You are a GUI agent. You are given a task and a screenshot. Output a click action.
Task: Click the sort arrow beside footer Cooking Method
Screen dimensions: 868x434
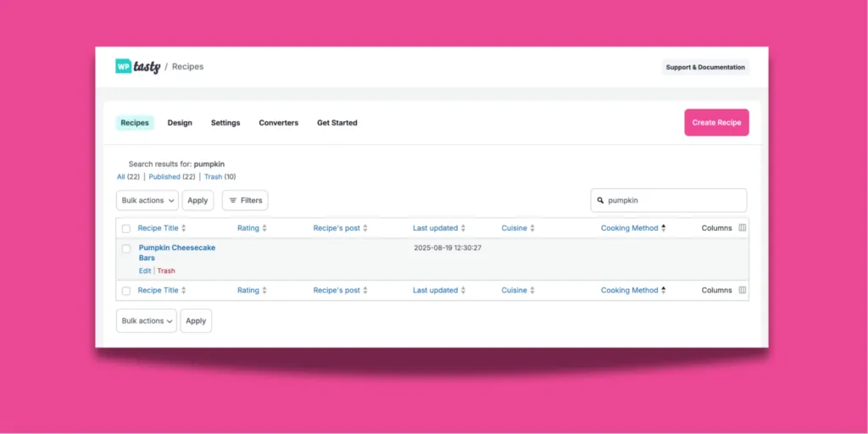coord(664,291)
